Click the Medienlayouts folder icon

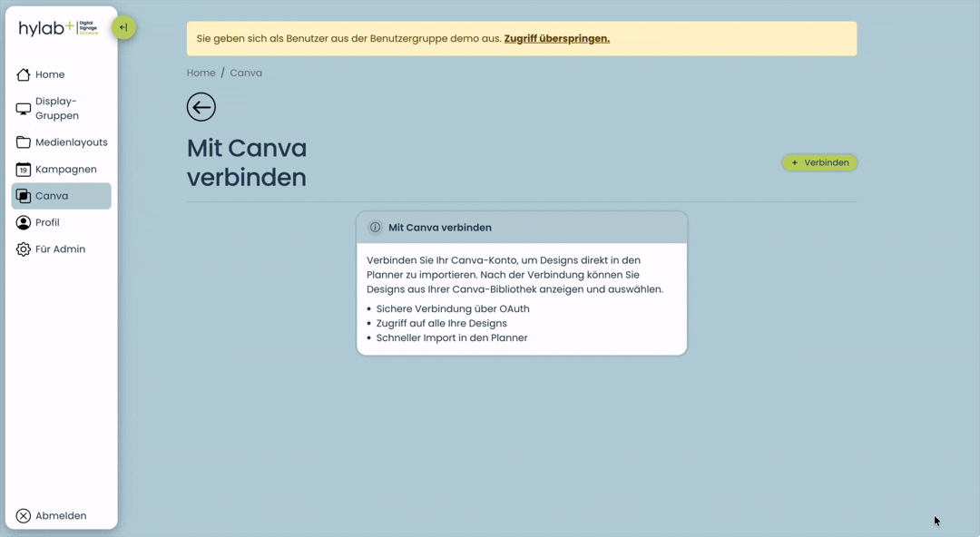point(23,142)
